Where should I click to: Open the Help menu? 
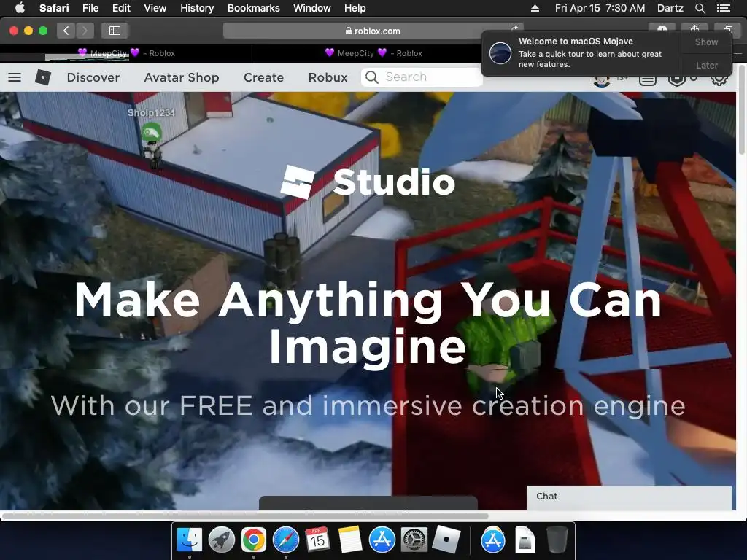[355, 8]
